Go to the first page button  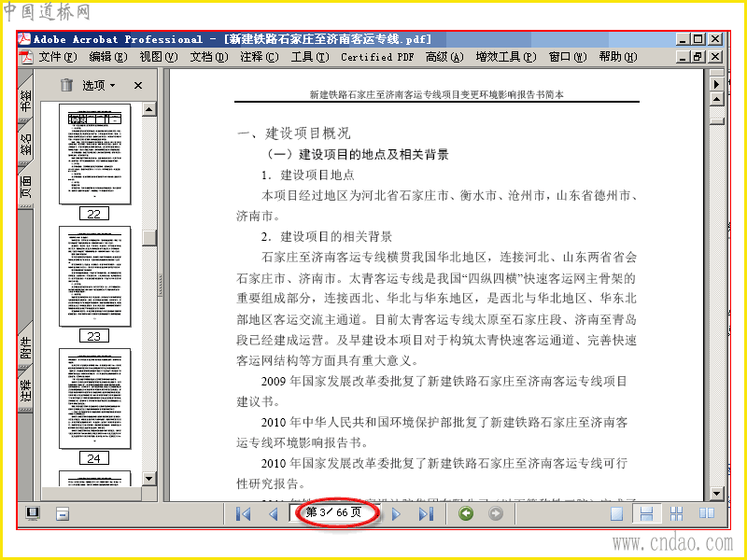[244, 514]
